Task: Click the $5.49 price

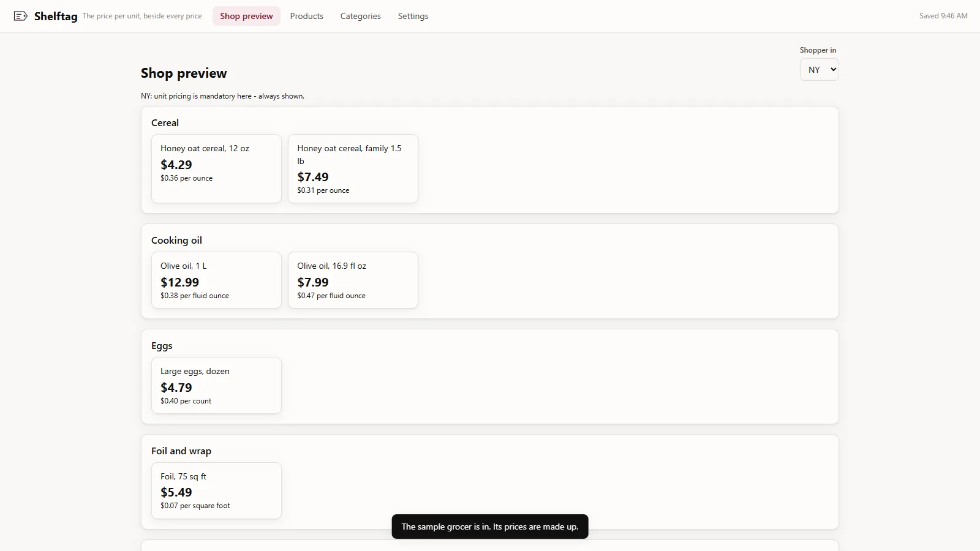Action: tap(176, 492)
